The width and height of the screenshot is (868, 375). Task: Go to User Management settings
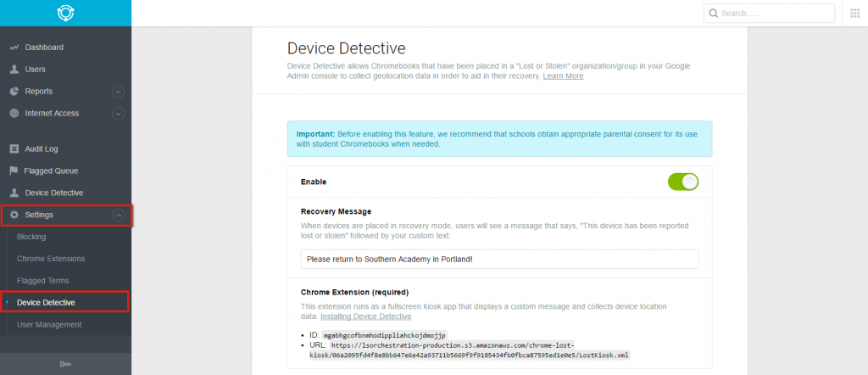click(x=49, y=325)
